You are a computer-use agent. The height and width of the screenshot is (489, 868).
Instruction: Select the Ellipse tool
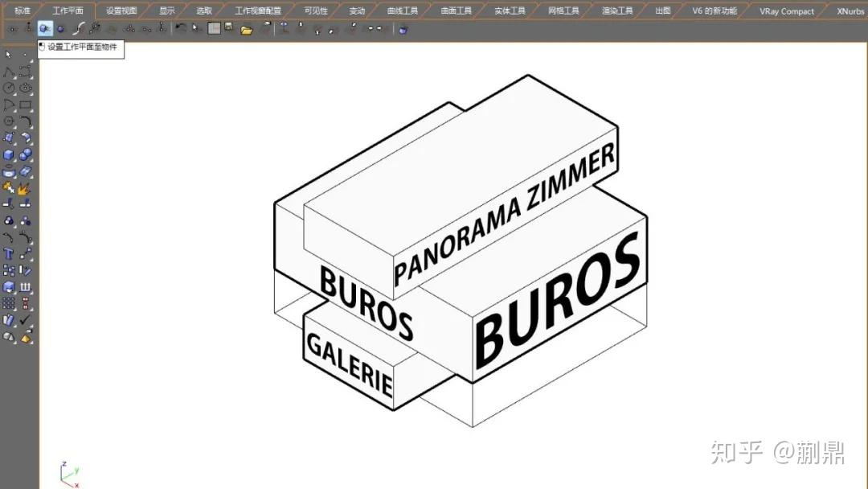(x=26, y=88)
